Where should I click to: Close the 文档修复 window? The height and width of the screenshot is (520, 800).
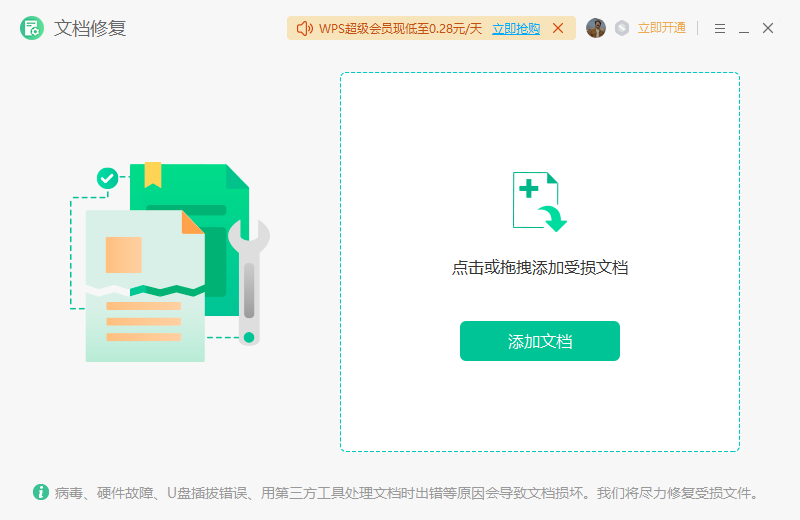click(768, 28)
